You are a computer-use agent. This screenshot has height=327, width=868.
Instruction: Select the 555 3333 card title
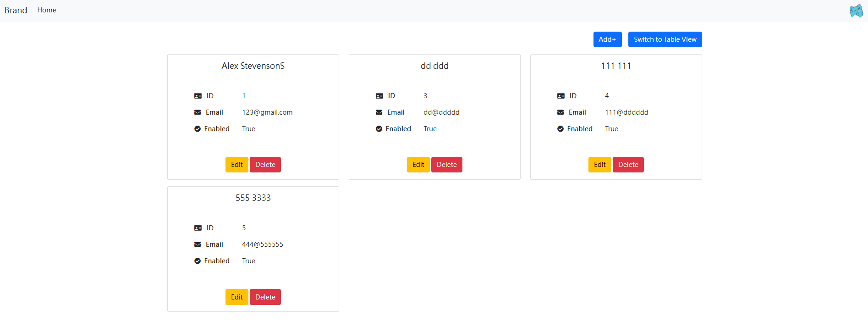[x=253, y=198]
